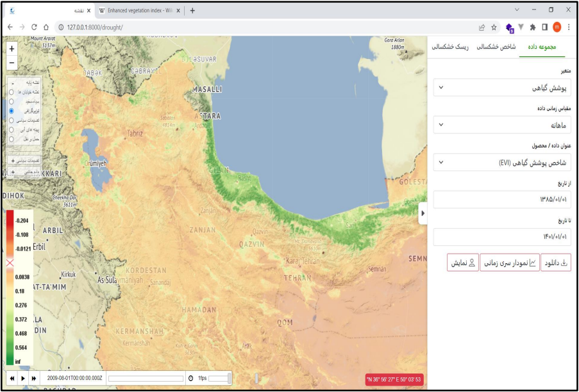Switch to the Enhanced vegetation index tab
Screen dimensions: 579x392
click(x=140, y=11)
